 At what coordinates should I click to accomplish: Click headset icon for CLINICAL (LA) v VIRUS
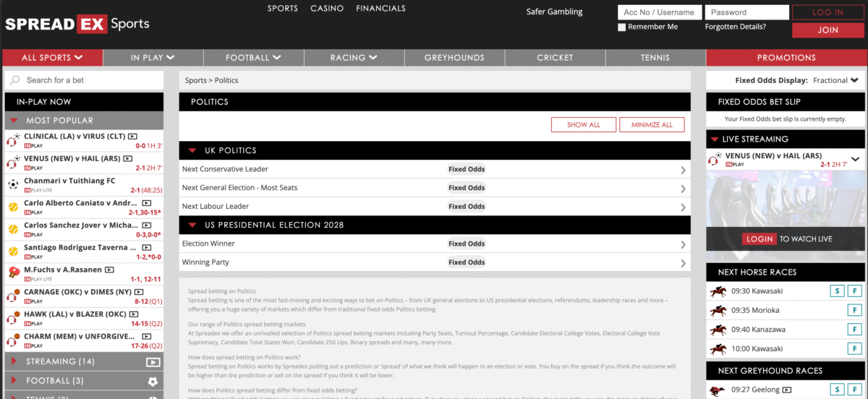tap(13, 140)
